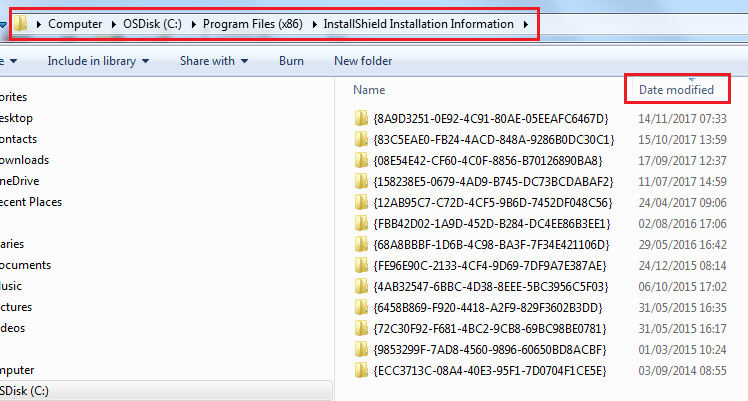
Task: Create a New folder from toolbar
Action: click(363, 61)
